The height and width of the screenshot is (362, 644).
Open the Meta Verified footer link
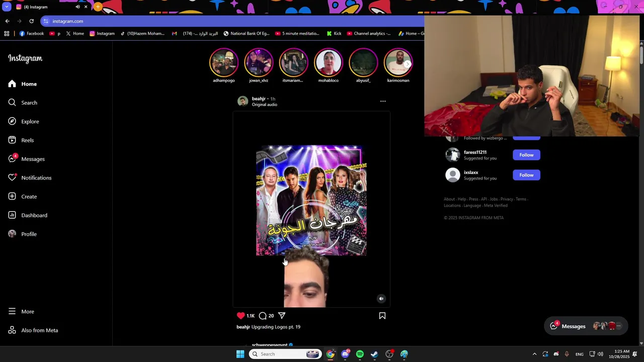496,206
